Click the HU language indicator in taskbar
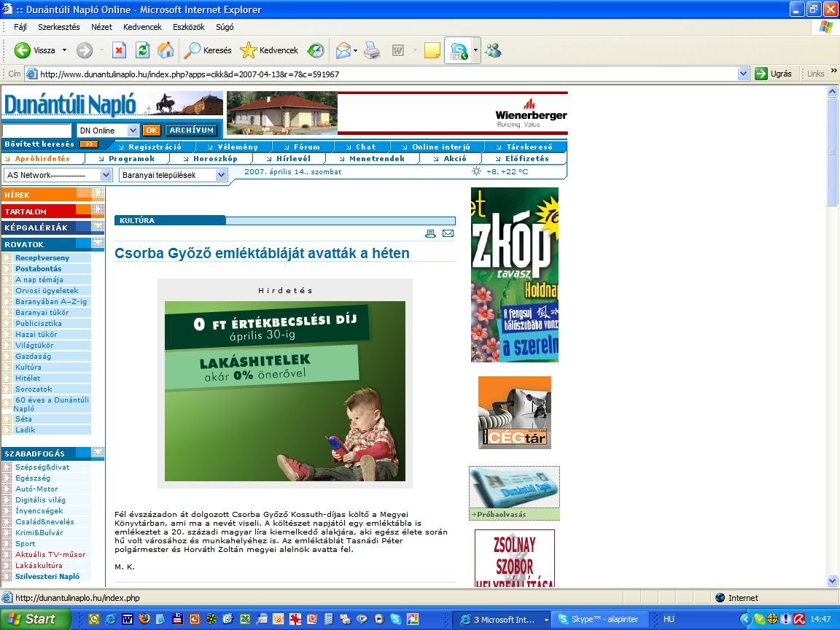This screenshot has width=840, height=630. point(669,619)
